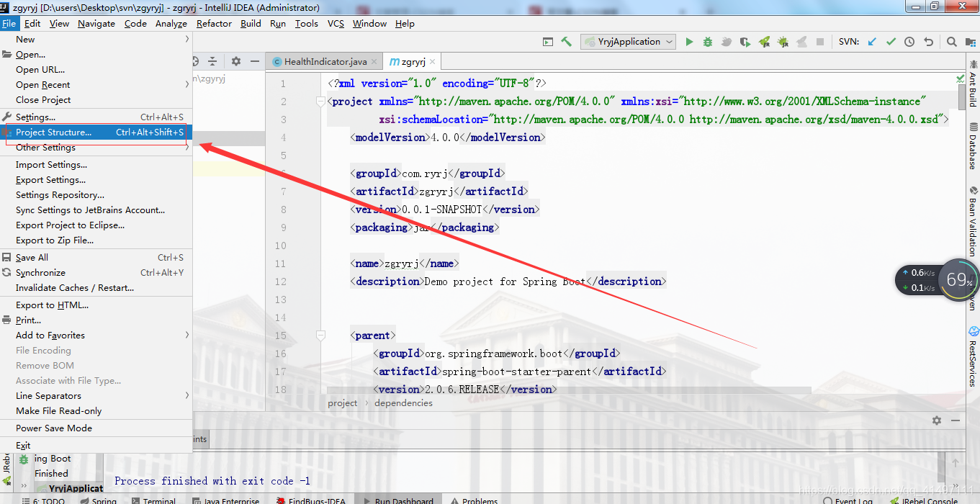The height and width of the screenshot is (504, 980).
Task: Click Sync Settings to JetBrains Account...
Action: coord(97,210)
